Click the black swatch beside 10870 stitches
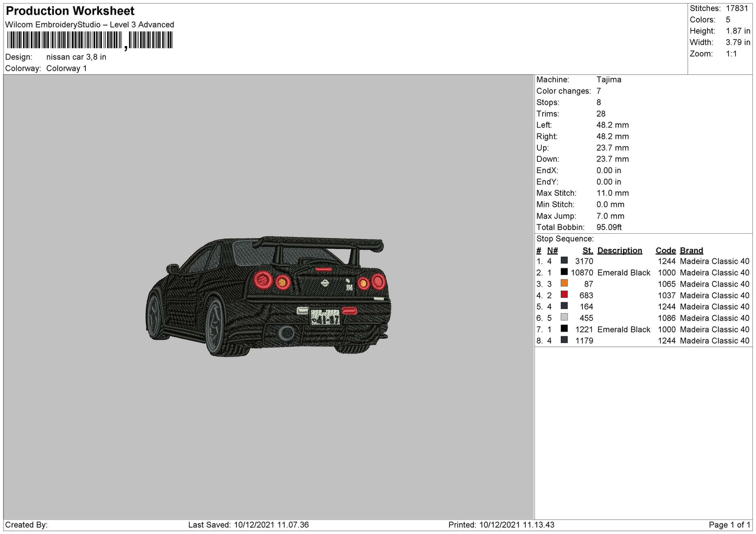 [x=564, y=272]
